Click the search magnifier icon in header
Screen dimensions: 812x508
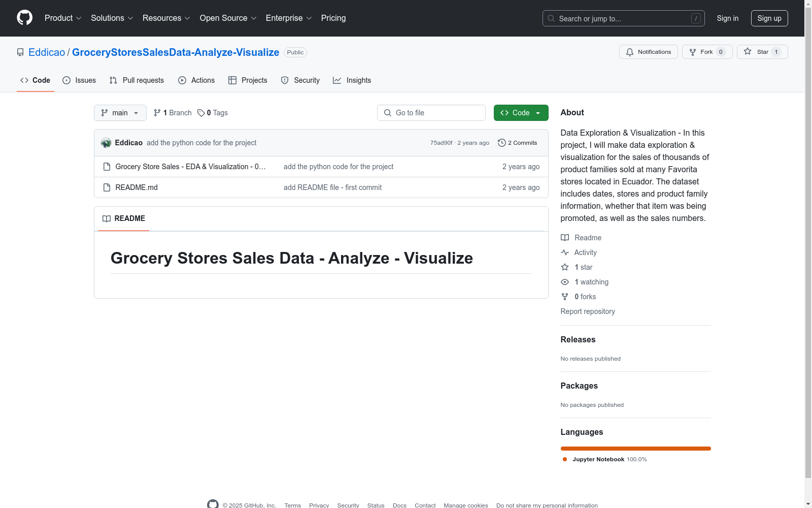[x=551, y=18]
